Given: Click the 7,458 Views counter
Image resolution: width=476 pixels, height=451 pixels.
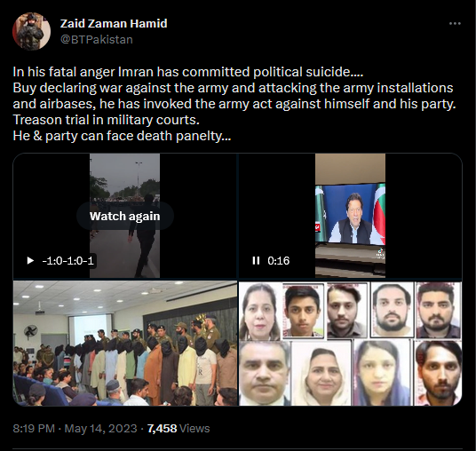Looking at the screenshot, I should coord(178,429).
